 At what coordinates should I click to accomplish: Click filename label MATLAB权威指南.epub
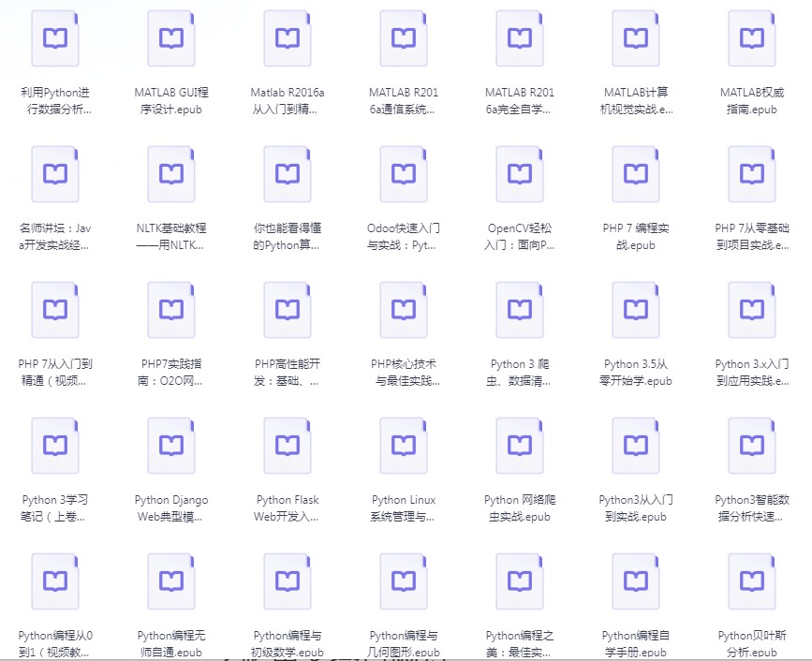coord(752,101)
